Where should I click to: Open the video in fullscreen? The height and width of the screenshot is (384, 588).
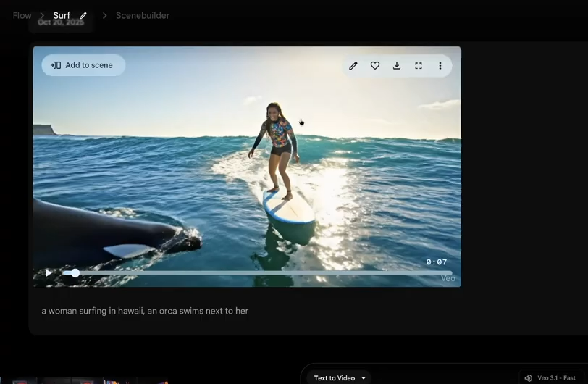tap(419, 66)
